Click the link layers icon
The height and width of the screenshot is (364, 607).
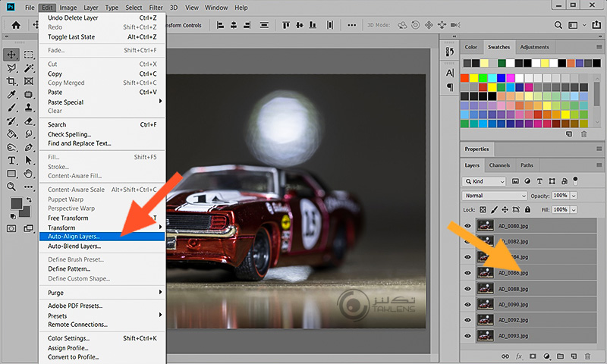505,356
